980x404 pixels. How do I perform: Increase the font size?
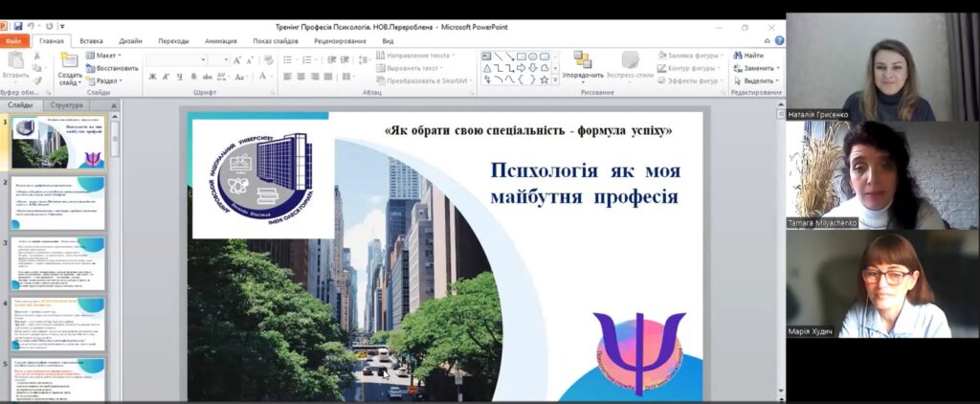[237, 60]
